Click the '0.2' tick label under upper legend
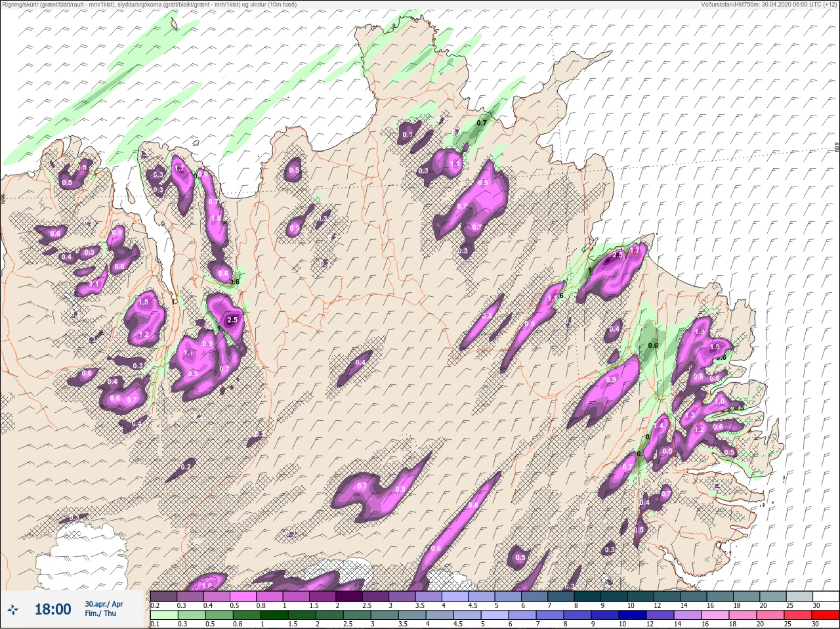 [x=155, y=605]
